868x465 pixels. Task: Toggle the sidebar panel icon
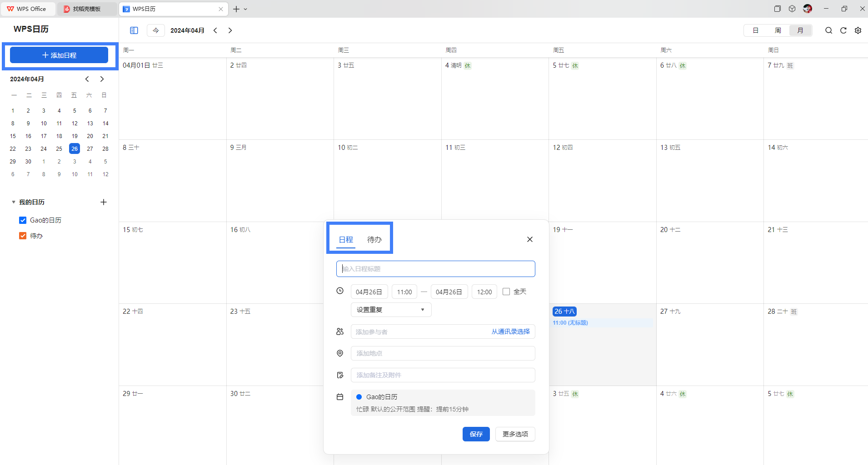click(134, 30)
